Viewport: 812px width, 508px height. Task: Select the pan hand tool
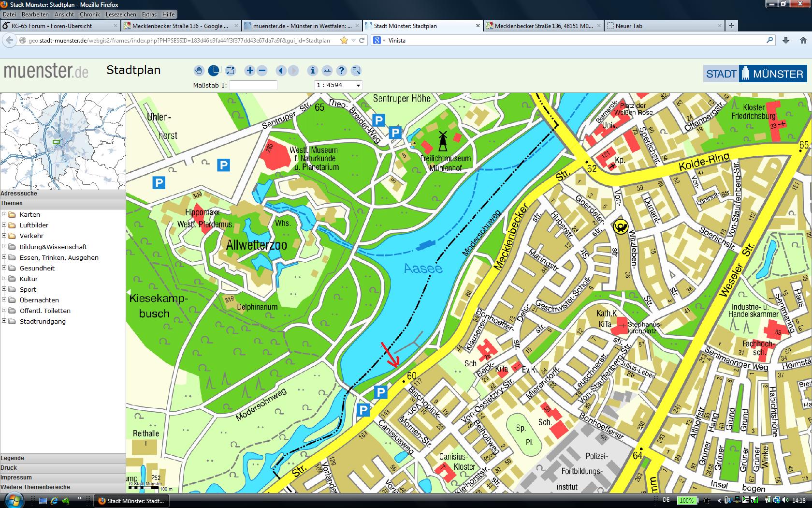pyautogui.click(x=199, y=71)
